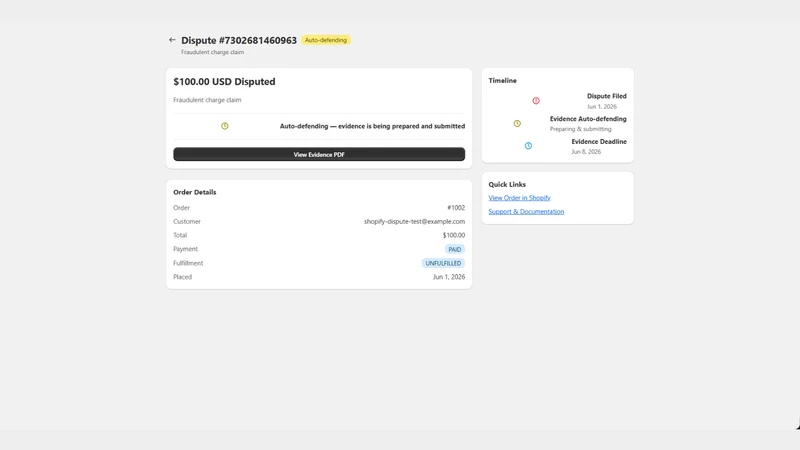
Task: Select the red alert icon for Dispute Filed
Action: (536, 101)
